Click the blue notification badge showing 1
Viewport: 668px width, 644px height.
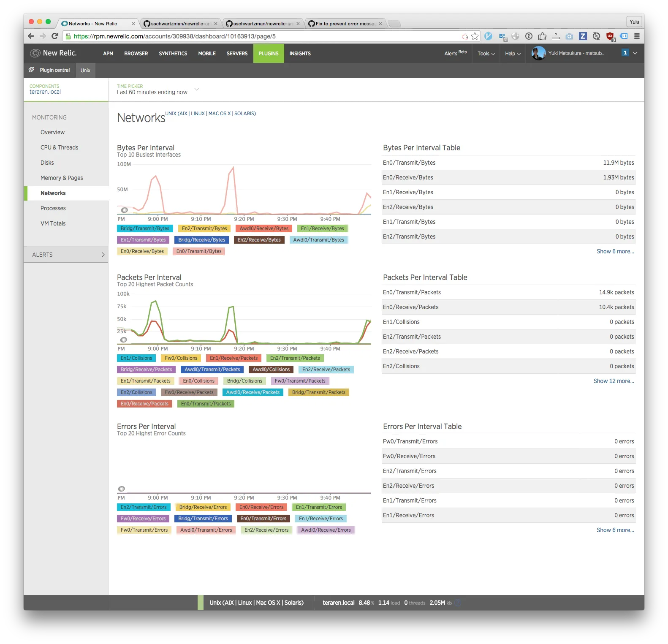[625, 53]
